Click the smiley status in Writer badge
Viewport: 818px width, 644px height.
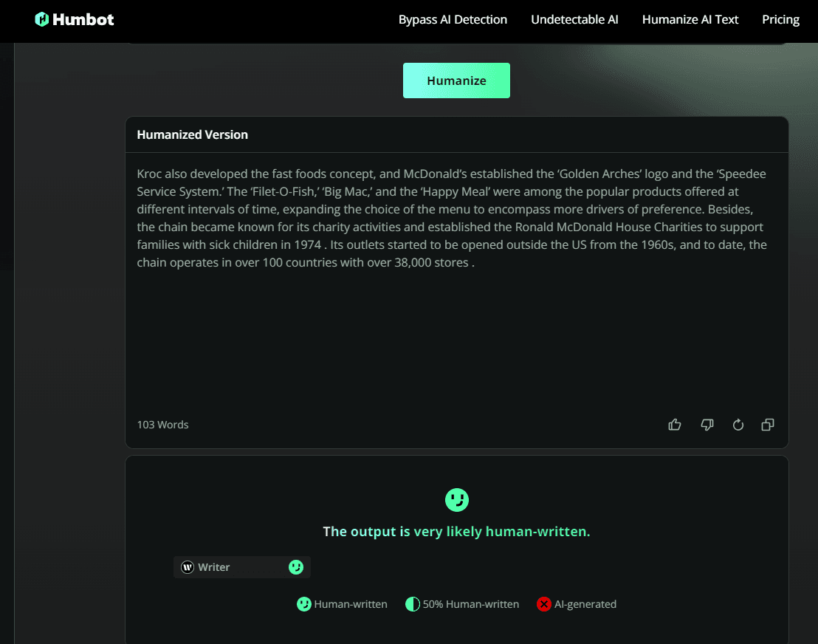pyautogui.click(x=295, y=567)
